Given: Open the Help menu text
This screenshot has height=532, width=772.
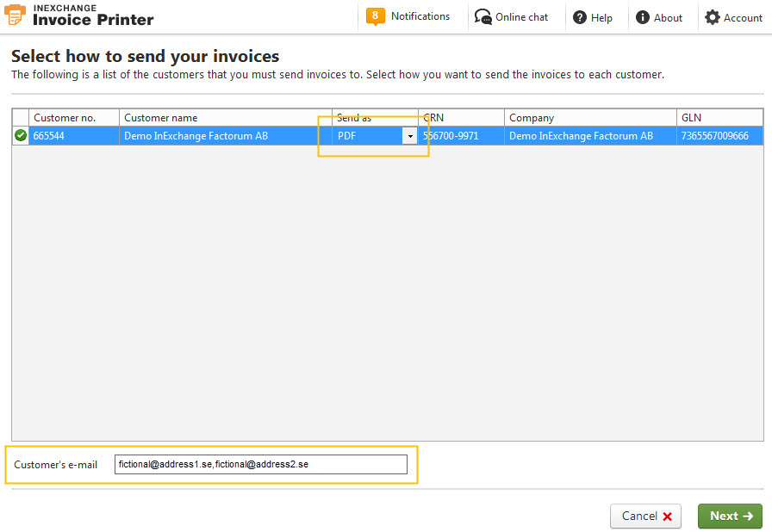Looking at the screenshot, I should coord(601,18).
